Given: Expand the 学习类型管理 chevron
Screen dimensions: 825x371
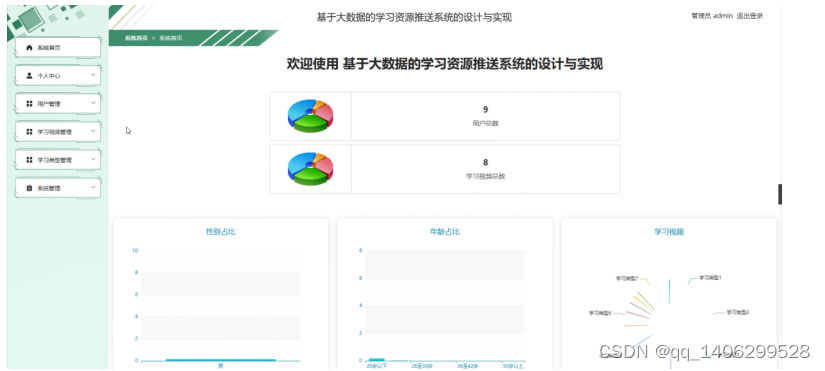Looking at the screenshot, I should tap(93, 159).
